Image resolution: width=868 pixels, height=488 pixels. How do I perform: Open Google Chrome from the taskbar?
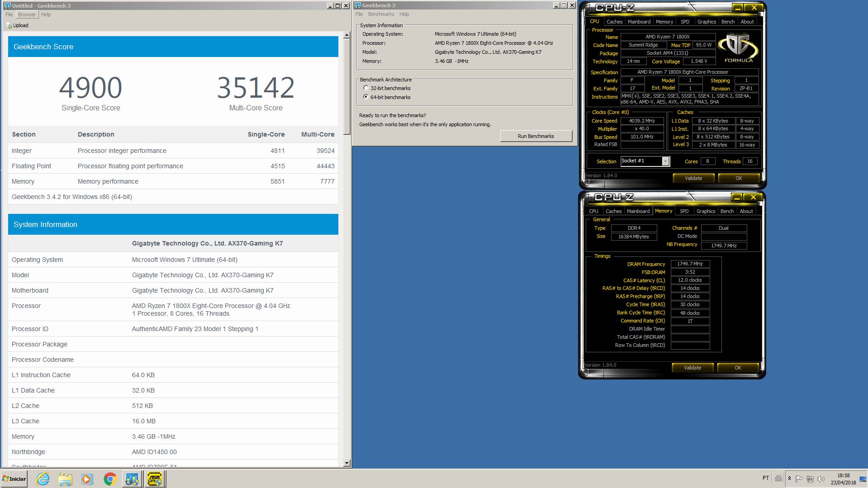click(110, 479)
